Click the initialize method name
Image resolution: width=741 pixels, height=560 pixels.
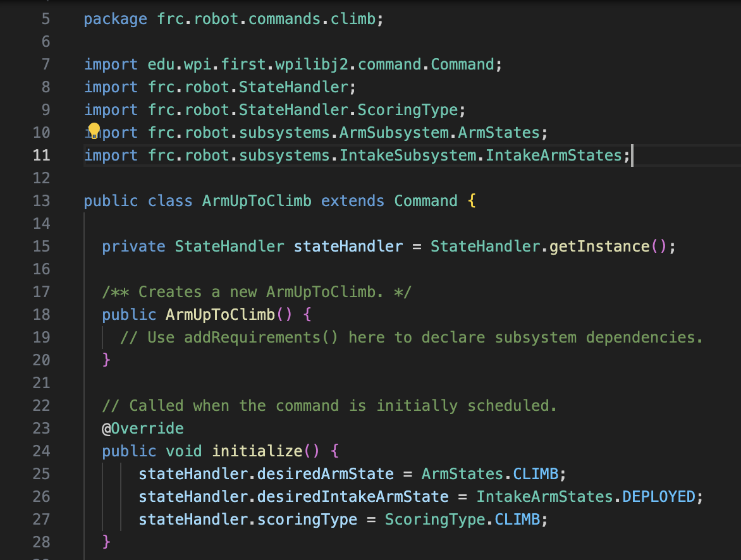point(257,451)
